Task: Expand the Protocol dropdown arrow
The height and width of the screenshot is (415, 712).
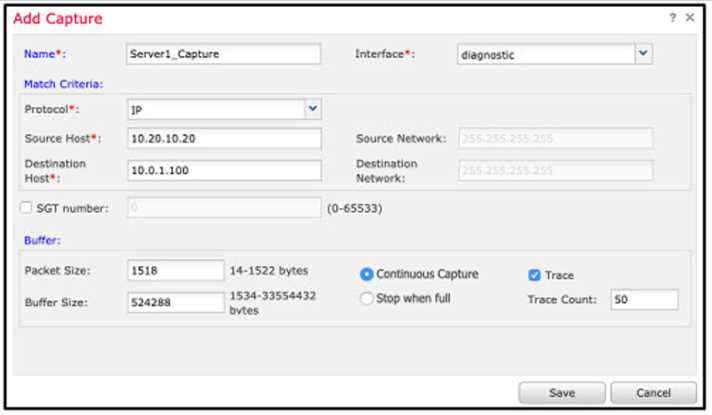Action: click(312, 108)
